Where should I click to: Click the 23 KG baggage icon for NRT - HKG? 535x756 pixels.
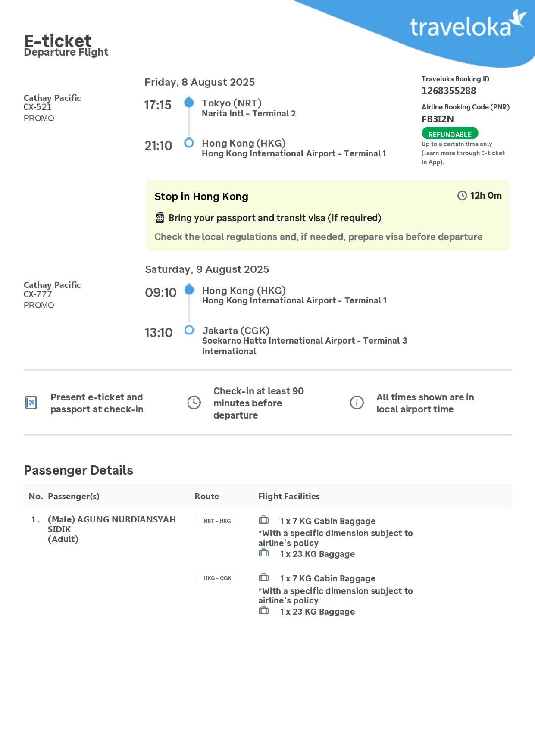click(263, 553)
